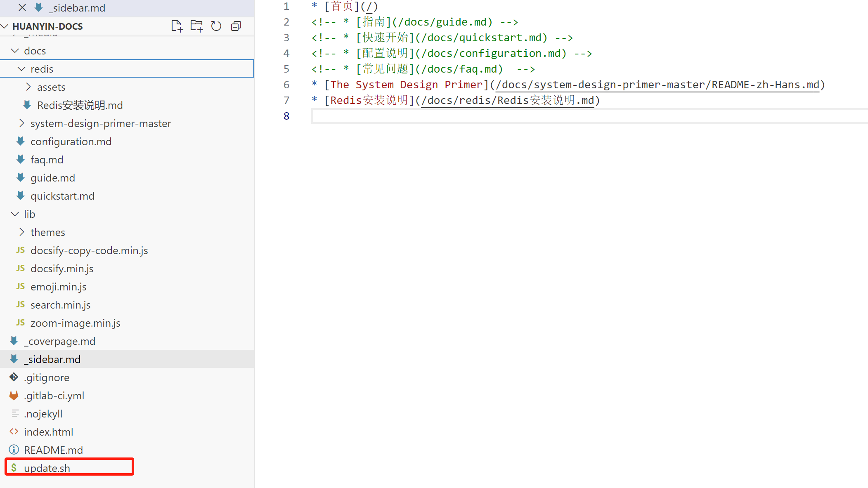The image size is (868, 488).
Task: Refresh the explorer with the refresh icon
Action: click(216, 26)
